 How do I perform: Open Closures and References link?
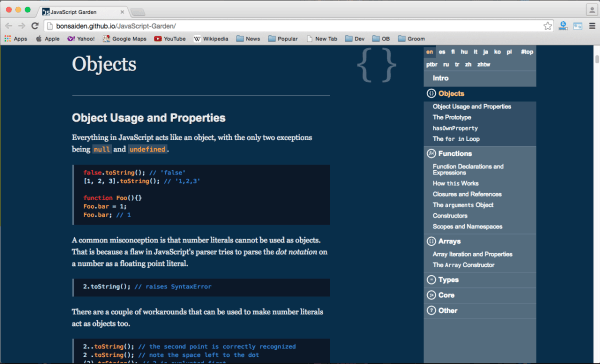point(467,194)
